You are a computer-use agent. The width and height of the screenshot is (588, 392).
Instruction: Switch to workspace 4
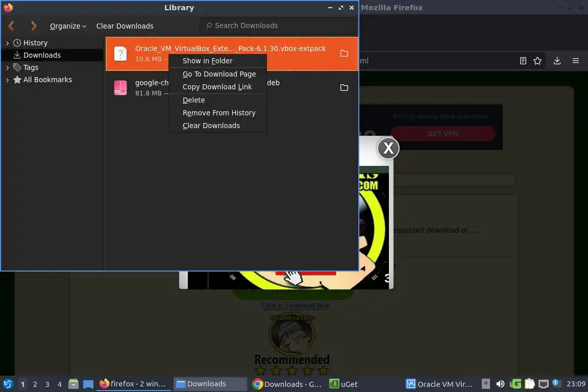pyautogui.click(x=60, y=384)
